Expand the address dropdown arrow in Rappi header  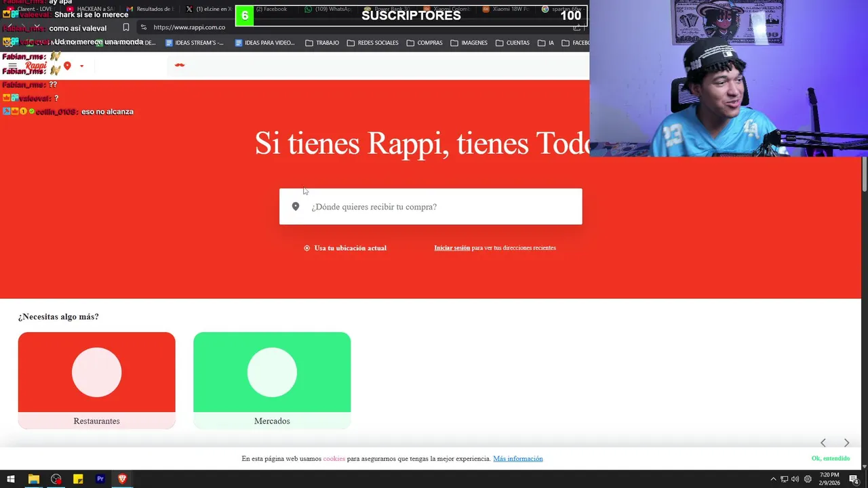[x=81, y=66]
